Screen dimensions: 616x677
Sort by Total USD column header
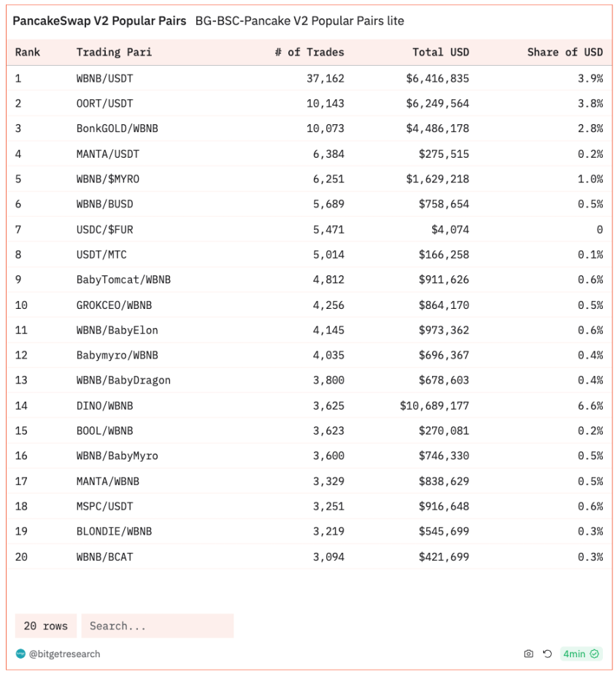coord(440,53)
